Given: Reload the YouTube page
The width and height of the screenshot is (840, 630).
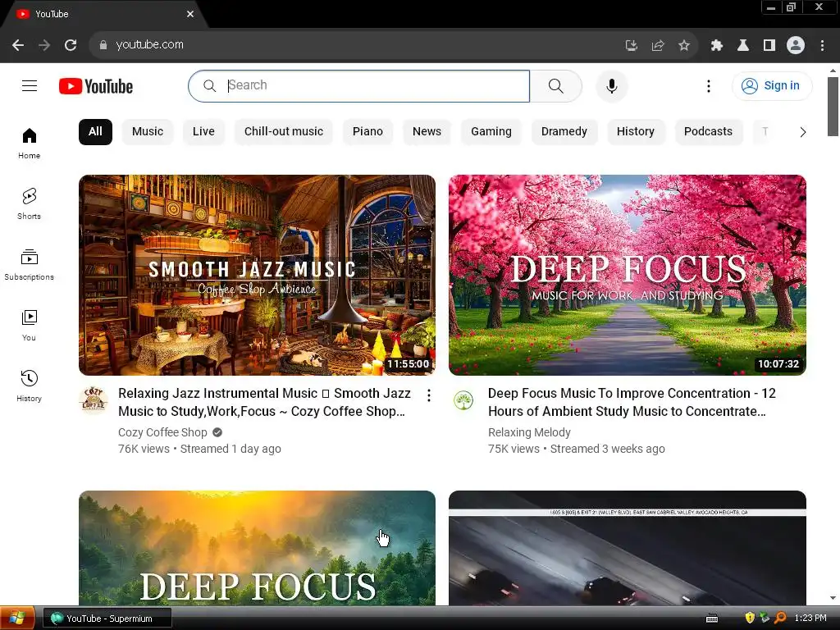Looking at the screenshot, I should coord(71,45).
